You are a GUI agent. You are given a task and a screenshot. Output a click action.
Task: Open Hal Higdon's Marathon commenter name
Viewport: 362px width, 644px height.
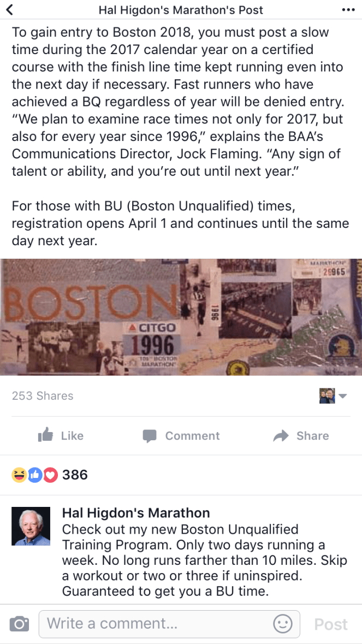[x=136, y=513]
